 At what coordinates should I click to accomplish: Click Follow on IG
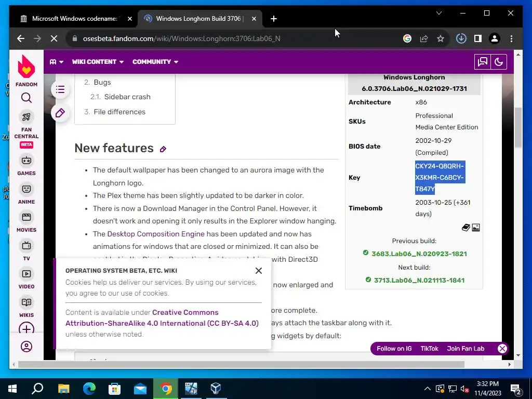pos(394,349)
